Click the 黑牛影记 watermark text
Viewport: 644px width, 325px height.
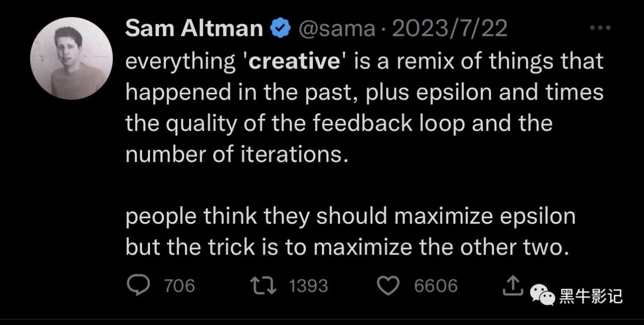[591, 296]
